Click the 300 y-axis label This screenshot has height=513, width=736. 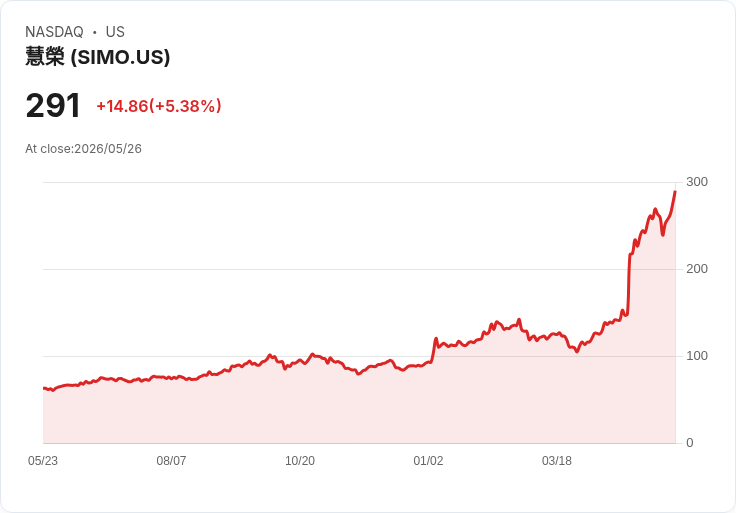tap(697, 182)
